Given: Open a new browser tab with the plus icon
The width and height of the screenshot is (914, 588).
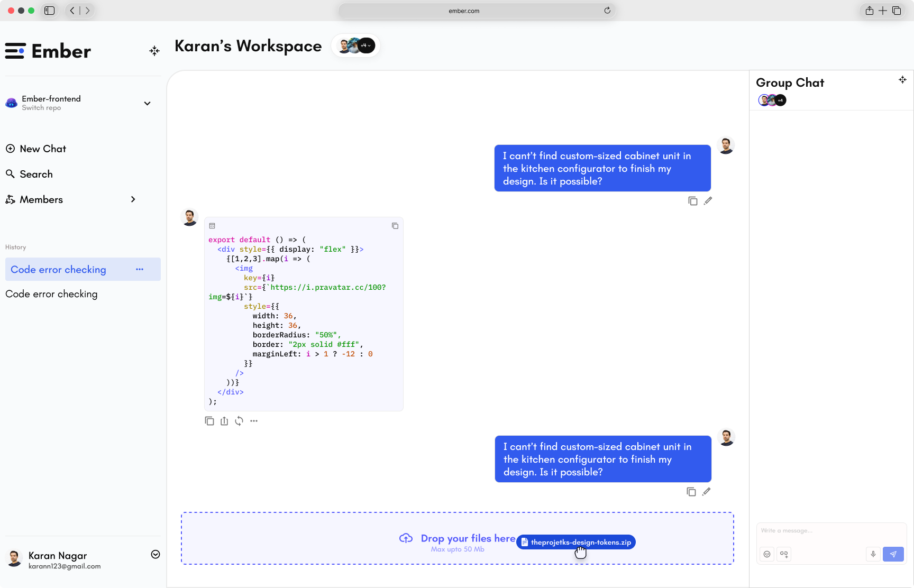Looking at the screenshot, I should pyautogui.click(x=883, y=11).
